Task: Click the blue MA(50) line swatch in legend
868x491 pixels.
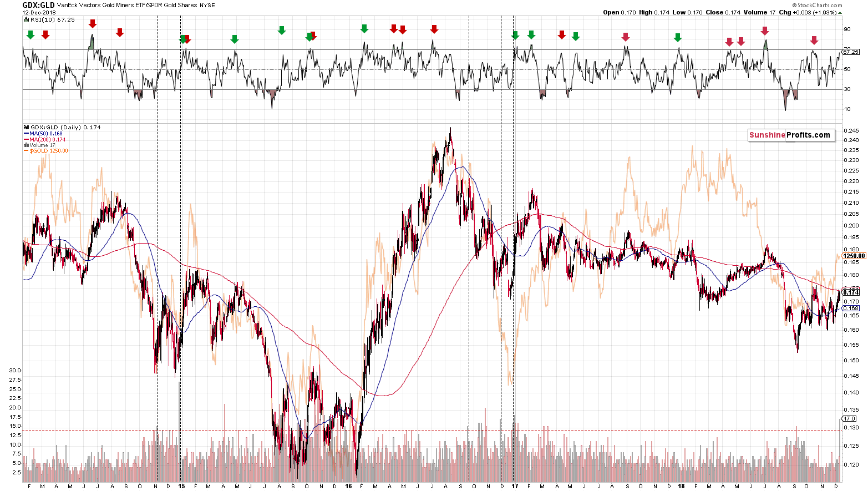Action: (x=26, y=134)
